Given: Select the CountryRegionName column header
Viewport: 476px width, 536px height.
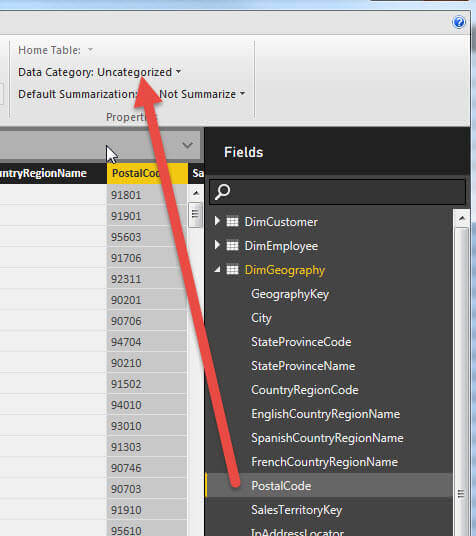Looking at the screenshot, I should (x=52, y=173).
